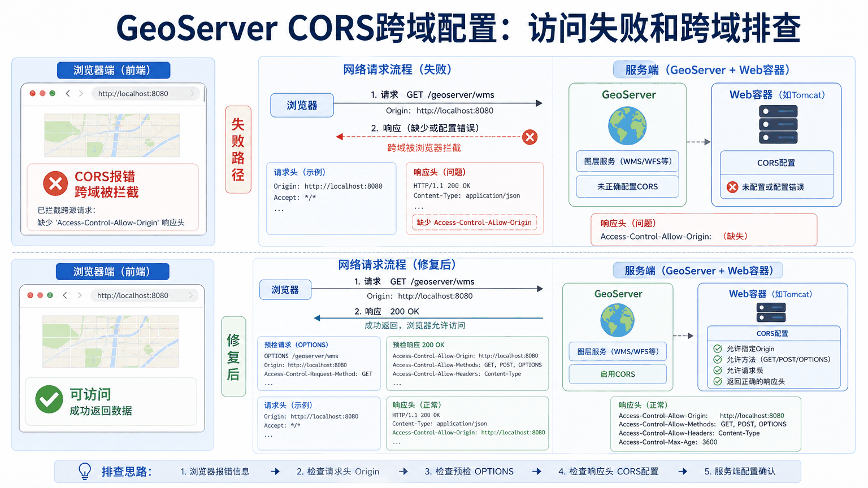
Task: Click the 失败路径 vertical label
Action: (x=238, y=150)
